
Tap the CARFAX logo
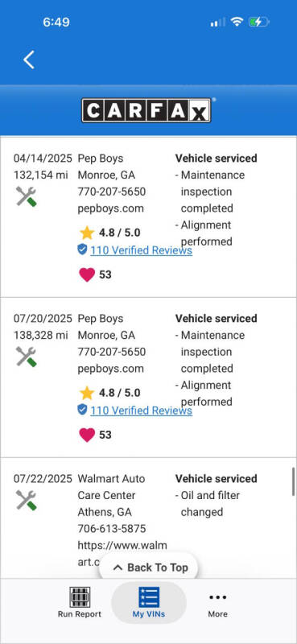click(x=146, y=110)
